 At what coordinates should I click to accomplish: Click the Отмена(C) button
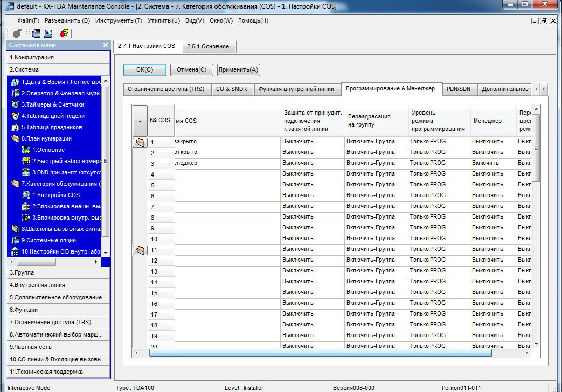[192, 70]
